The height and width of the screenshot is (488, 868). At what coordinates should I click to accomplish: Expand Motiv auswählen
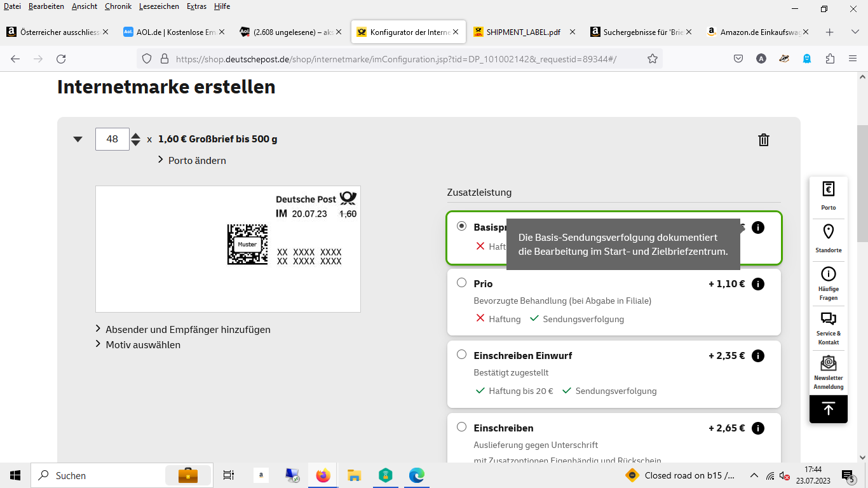click(x=138, y=344)
